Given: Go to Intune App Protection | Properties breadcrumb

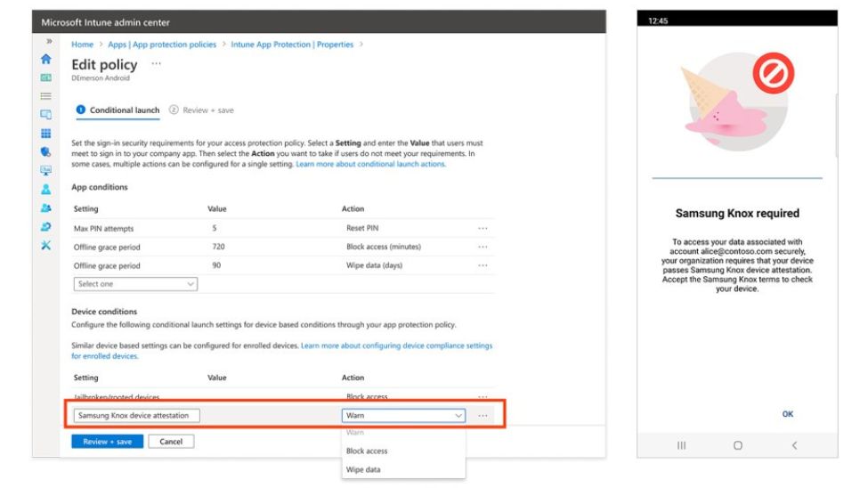Looking at the screenshot, I should [292, 45].
